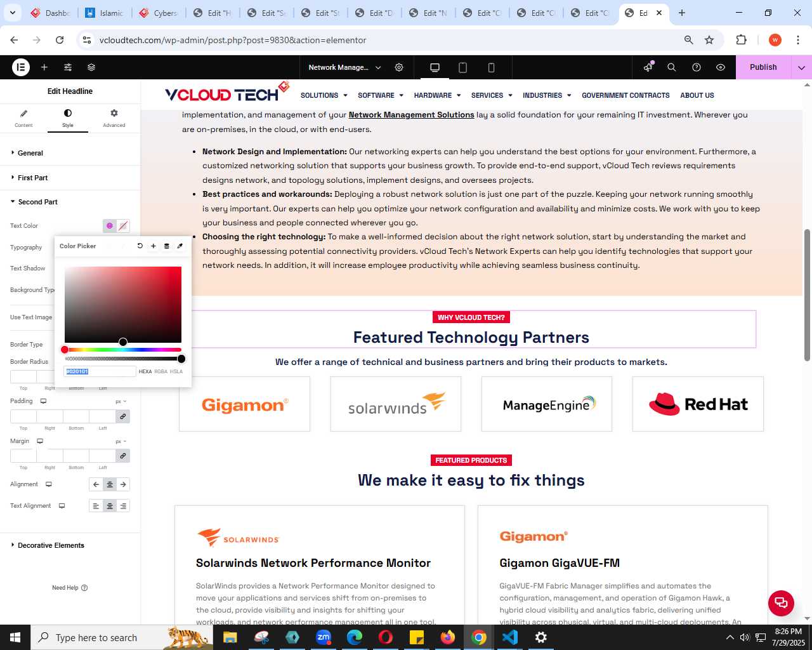This screenshot has height=650, width=812.
Task: Set Alignment to right arrow
Action: coord(123,484)
